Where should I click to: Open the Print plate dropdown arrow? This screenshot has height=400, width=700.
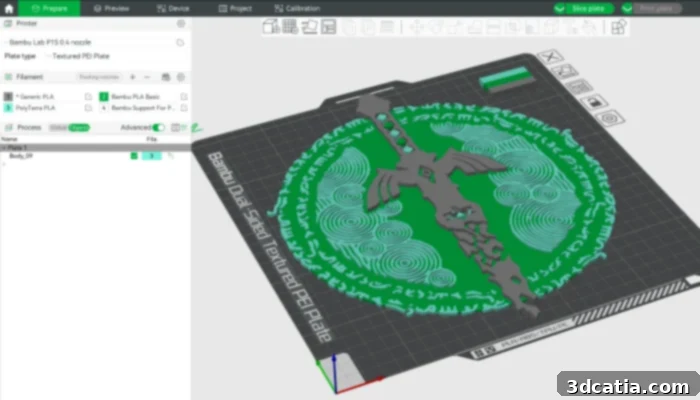627,8
